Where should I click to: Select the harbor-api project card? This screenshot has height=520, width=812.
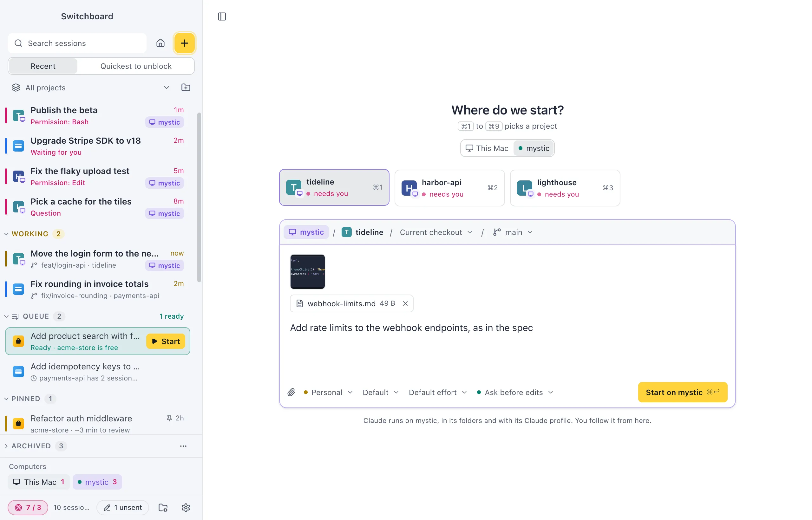point(449,188)
